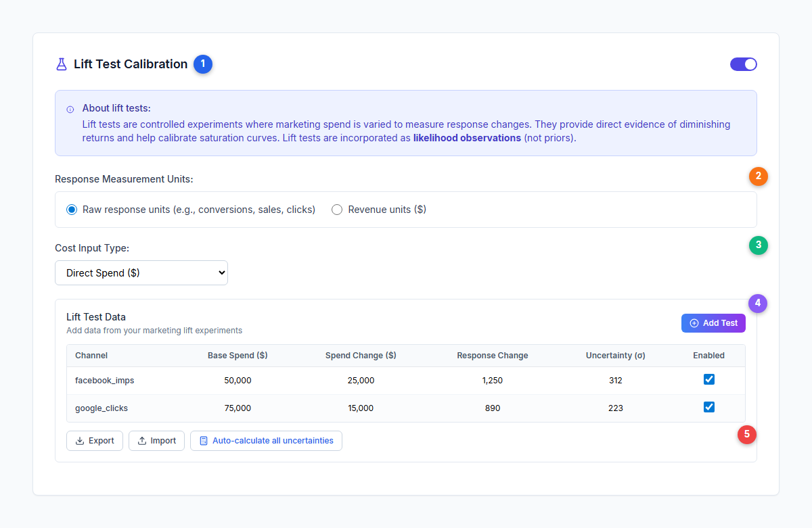
Task: Click the Response Measurement Units label
Action: tap(124, 179)
